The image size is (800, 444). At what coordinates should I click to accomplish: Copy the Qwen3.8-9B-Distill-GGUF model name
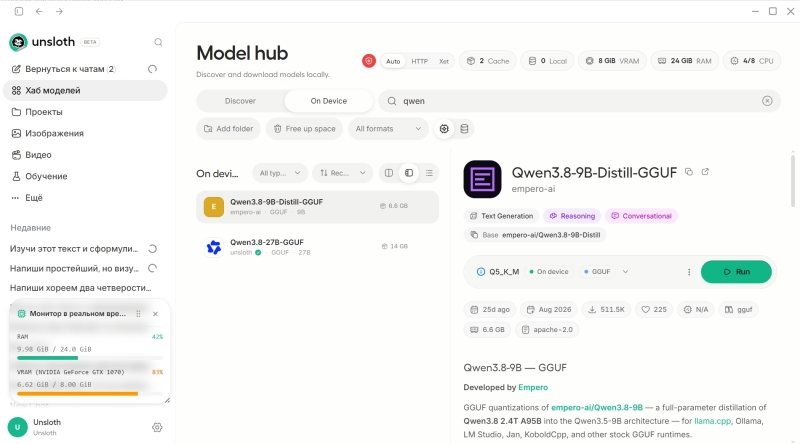(689, 172)
